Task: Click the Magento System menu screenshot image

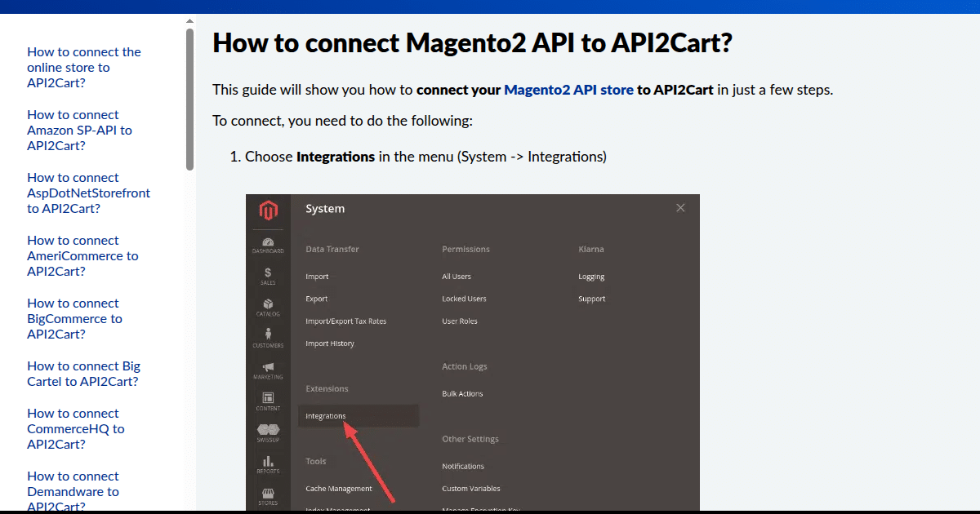Action: pos(473,352)
